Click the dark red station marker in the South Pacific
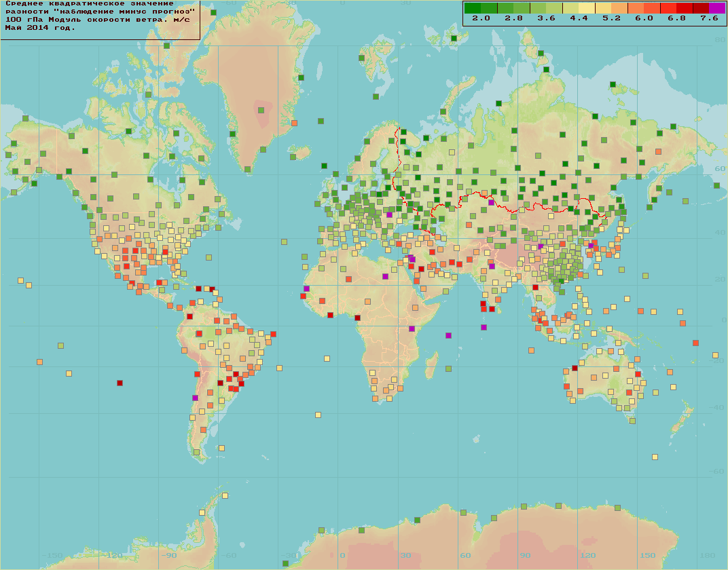Viewport: 728px width, 570px height. pos(120,383)
